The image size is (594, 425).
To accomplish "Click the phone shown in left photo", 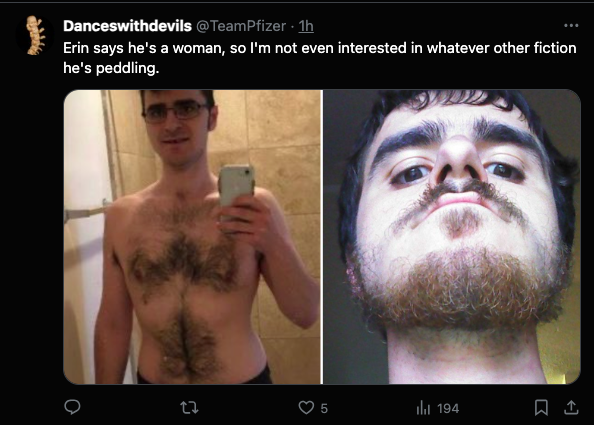I will pyautogui.click(x=236, y=186).
